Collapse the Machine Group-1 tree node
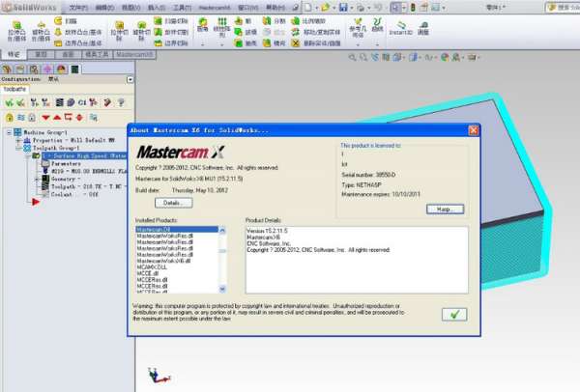Viewport: 580px width, 392px height. (x=8, y=132)
